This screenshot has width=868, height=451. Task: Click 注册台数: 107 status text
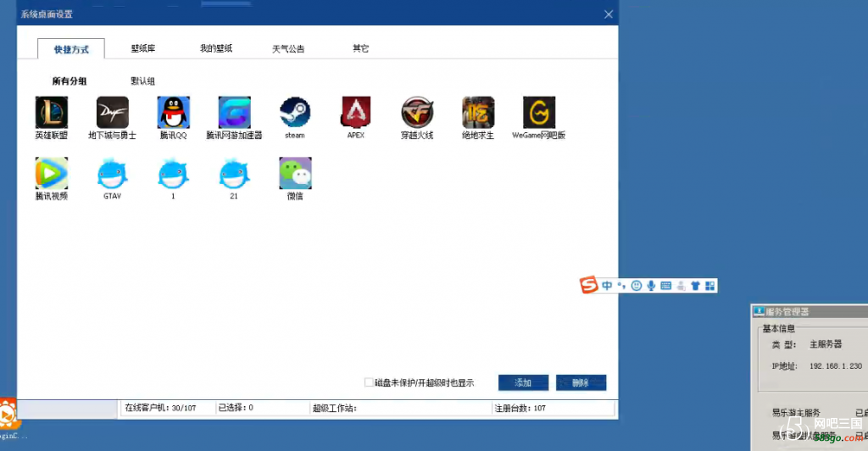(x=520, y=408)
